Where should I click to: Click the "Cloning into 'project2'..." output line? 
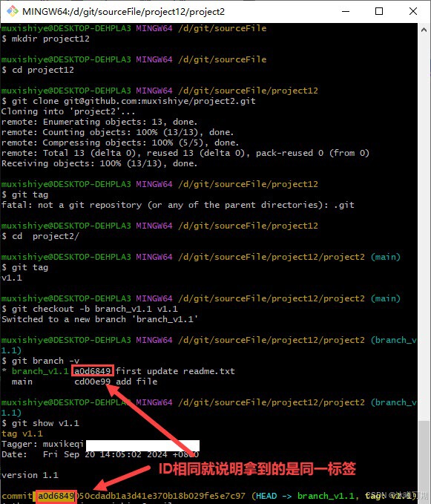(68, 111)
